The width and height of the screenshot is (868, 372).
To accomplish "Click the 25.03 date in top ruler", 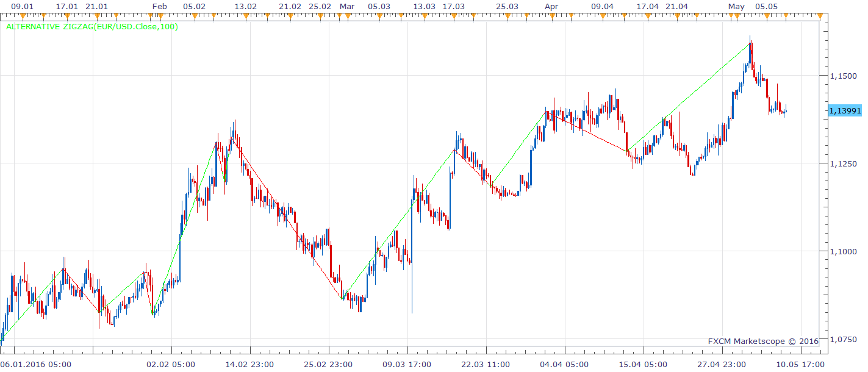I will [x=507, y=5].
